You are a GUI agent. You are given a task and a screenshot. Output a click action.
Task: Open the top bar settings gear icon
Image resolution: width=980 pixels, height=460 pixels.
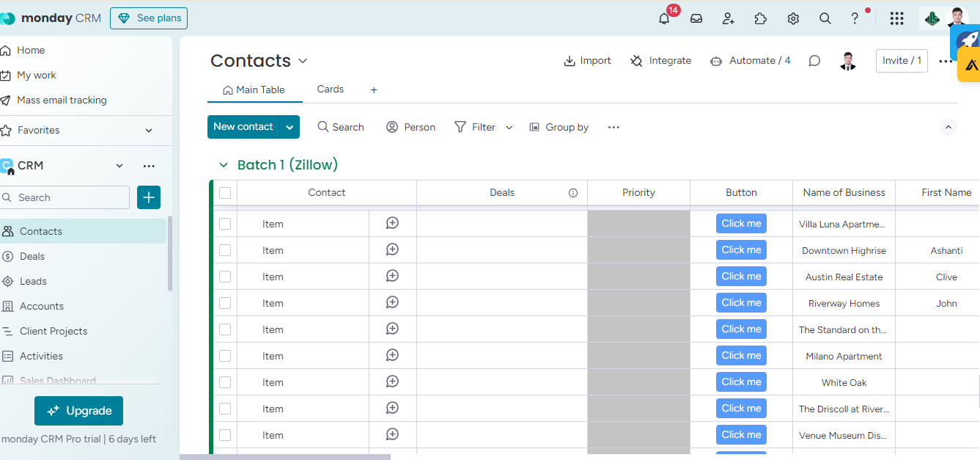click(x=793, y=19)
